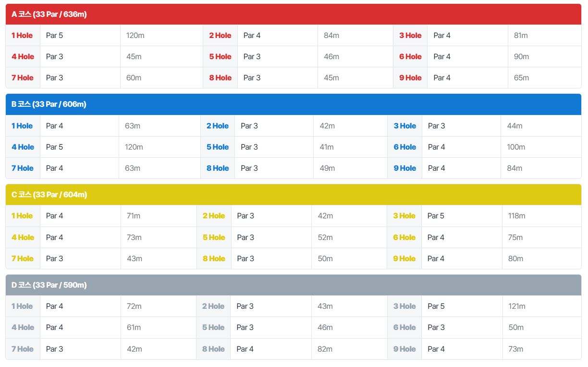This screenshot has height=367, width=588.
Task: Click the gray D 코스 header bar
Action: 294,285
